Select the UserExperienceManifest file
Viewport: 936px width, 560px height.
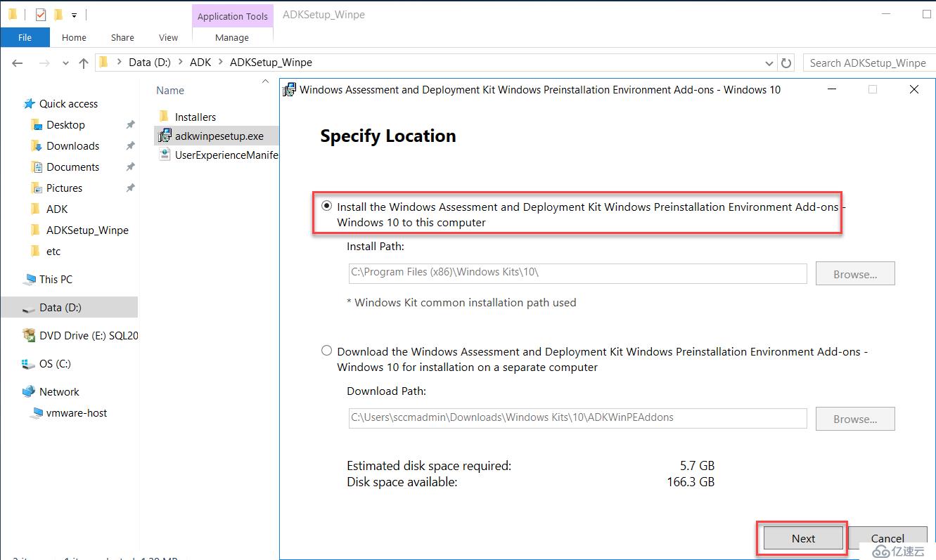tap(217, 155)
